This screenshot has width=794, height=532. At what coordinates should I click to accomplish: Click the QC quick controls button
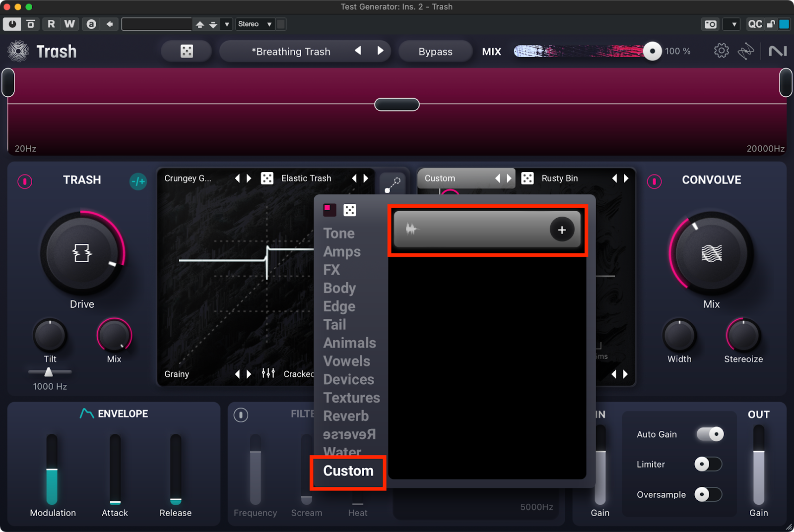click(x=755, y=24)
